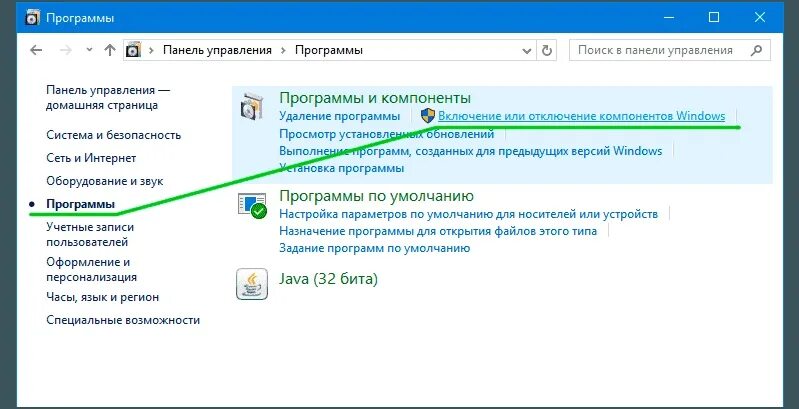Open 'Часы, язык и регион' category
This screenshot has width=799, height=409.
[x=102, y=297]
